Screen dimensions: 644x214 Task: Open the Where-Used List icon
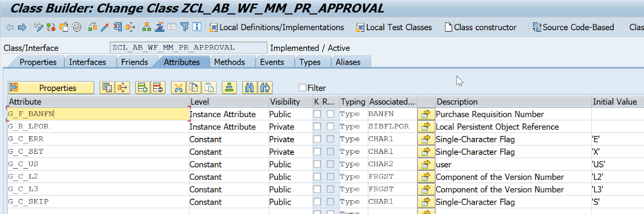pos(130,27)
